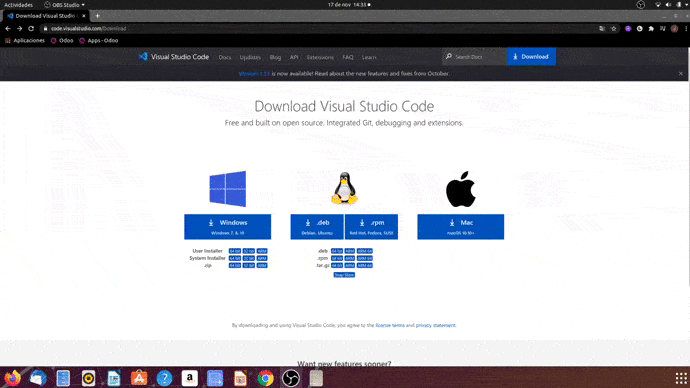Open the Help icon in the dock

[x=165, y=378]
